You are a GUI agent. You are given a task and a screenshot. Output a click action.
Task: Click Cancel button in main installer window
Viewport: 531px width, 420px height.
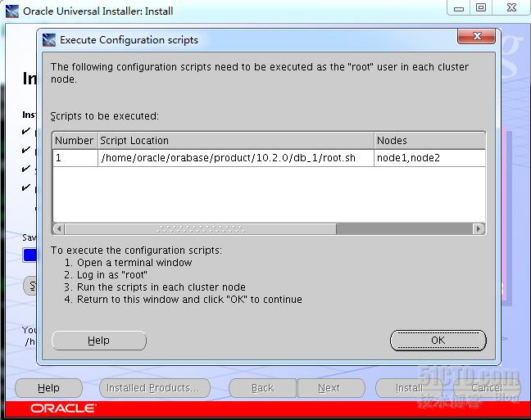(487, 388)
